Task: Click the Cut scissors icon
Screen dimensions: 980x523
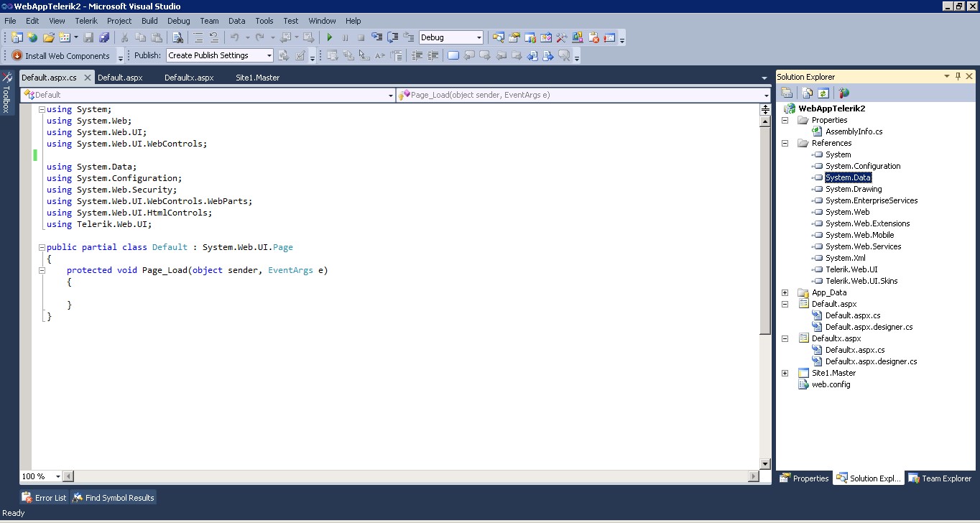Action: coord(124,37)
